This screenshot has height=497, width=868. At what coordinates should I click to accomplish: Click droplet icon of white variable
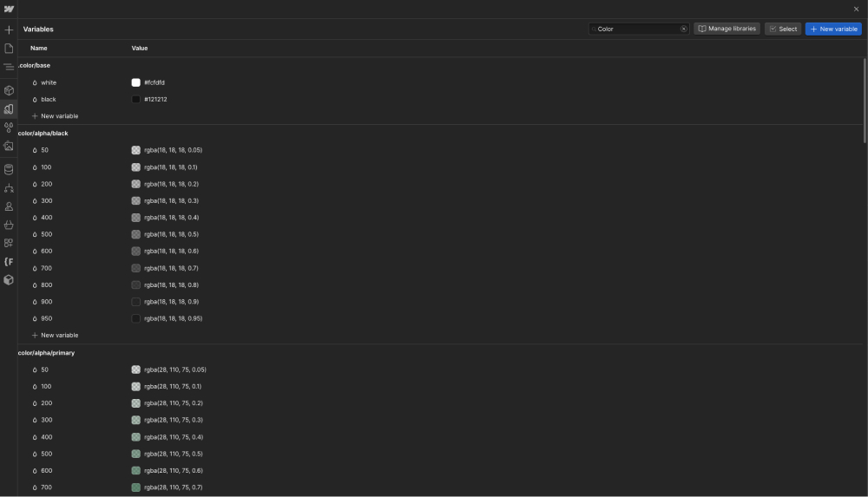[x=35, y=83]
